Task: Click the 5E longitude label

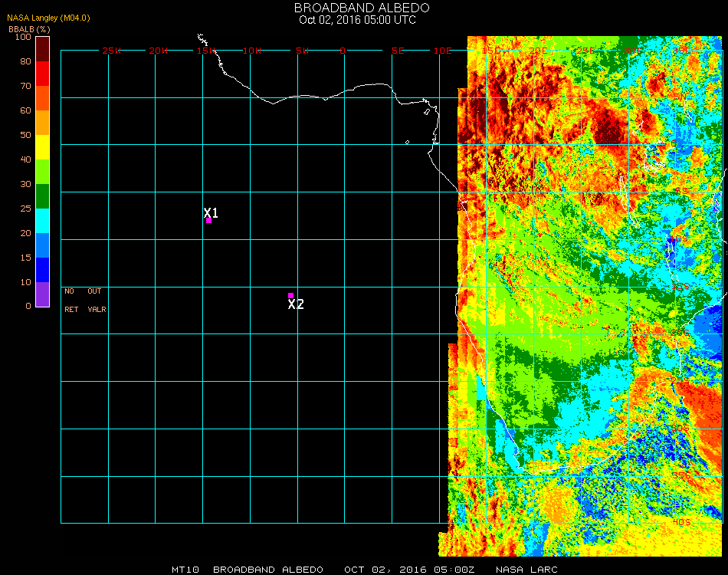Action: coord(398,51)
